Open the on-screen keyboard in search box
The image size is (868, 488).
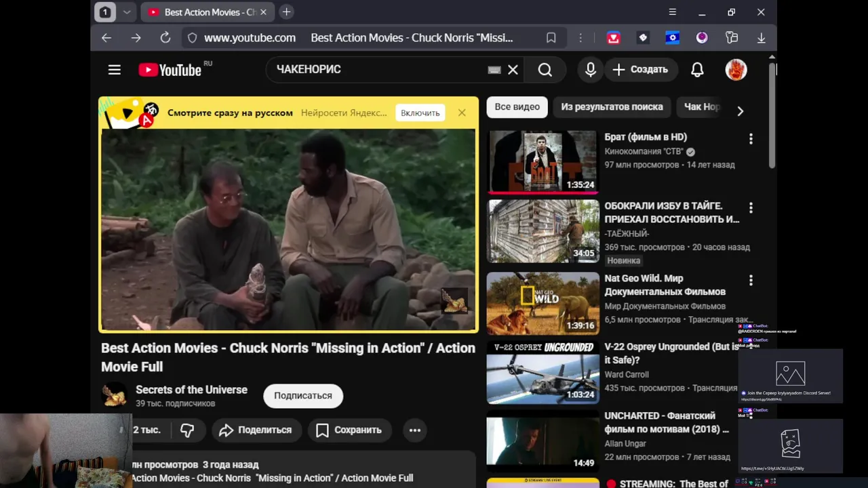pos(494,70)
